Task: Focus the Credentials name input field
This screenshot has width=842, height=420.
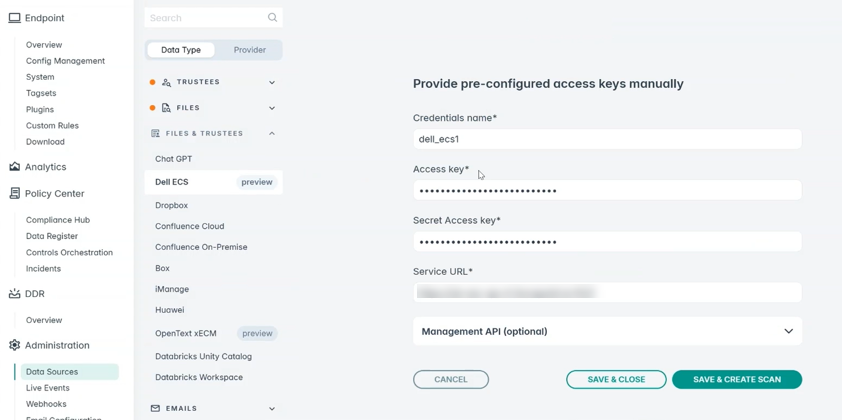Action: [607, 139]
